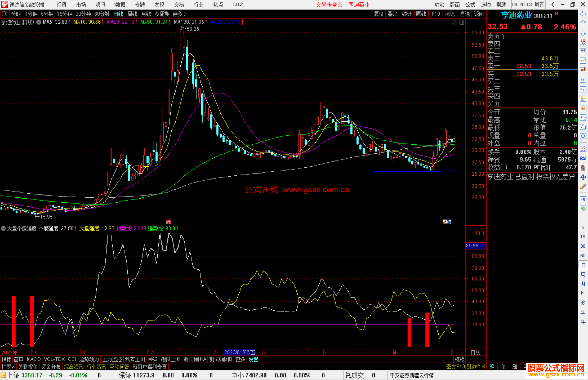The image size is (588, 380).
Task: Click the F12 sidebar icon
Action: 583,118
